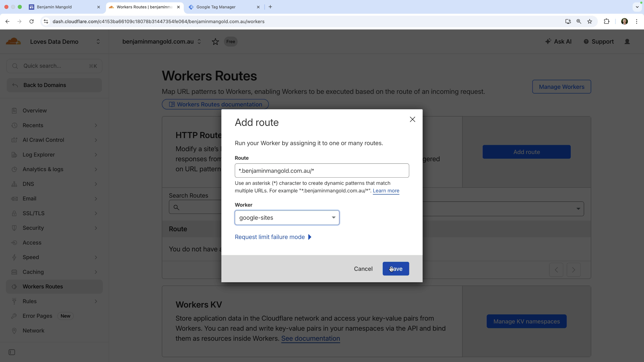Click the zoom magnifier icon in address bar

[579, 21]
